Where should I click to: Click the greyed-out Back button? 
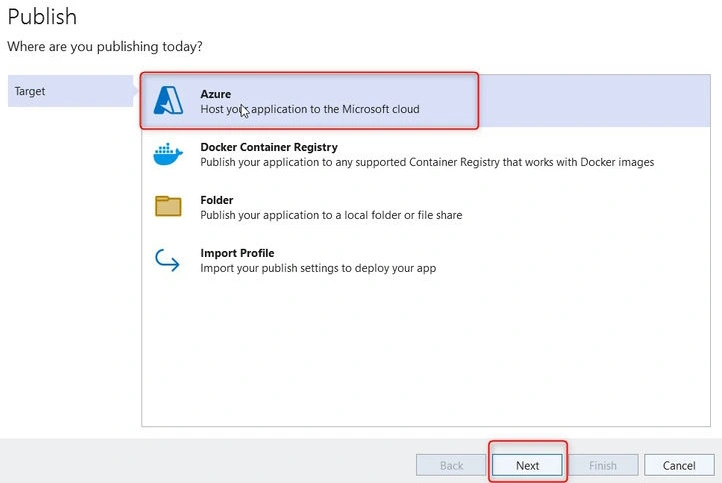point(451,466)
